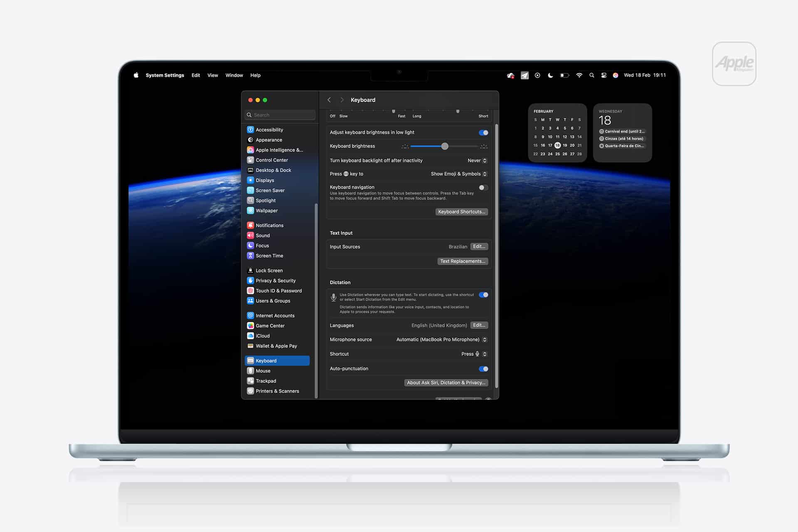Turn off the Dictation switch
This screenshot has width=798, height=532.
(x=483, y=295)
